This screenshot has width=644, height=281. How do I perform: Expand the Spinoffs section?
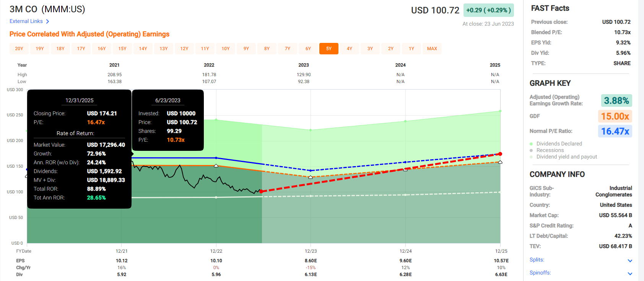click(x=581, y=273)
